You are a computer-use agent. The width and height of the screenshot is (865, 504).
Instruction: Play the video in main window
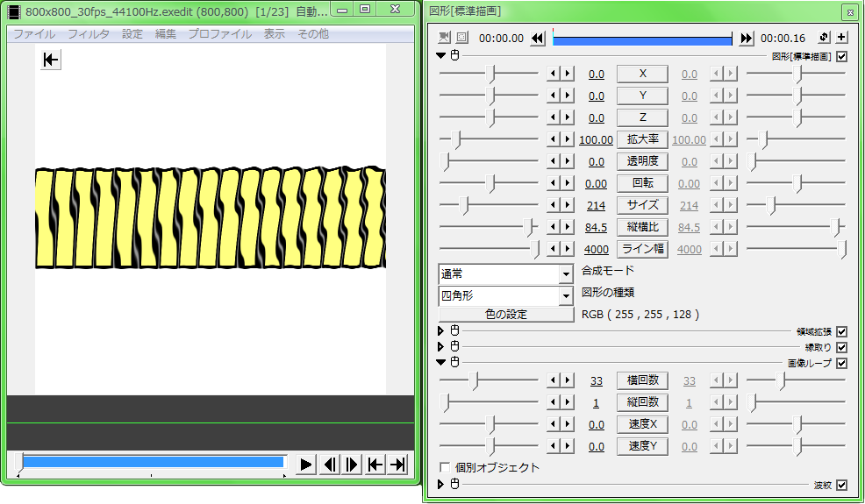click(305, 465)
